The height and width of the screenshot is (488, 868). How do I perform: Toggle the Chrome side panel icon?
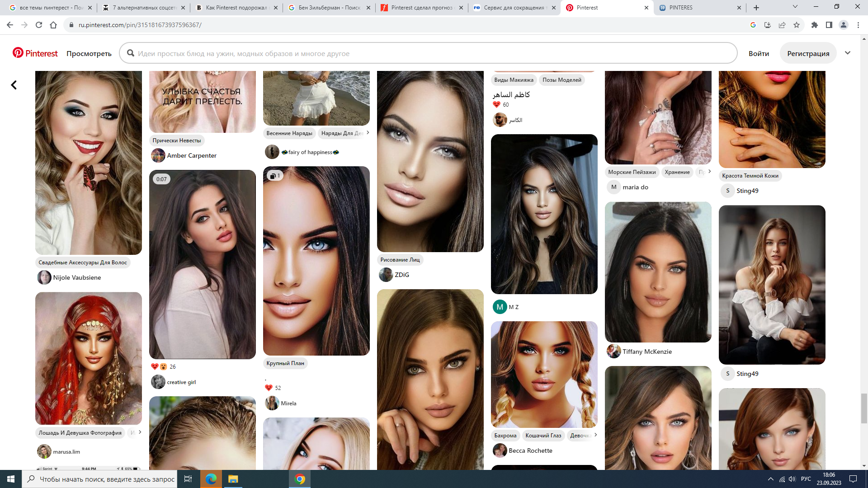[x=829, y=25]
